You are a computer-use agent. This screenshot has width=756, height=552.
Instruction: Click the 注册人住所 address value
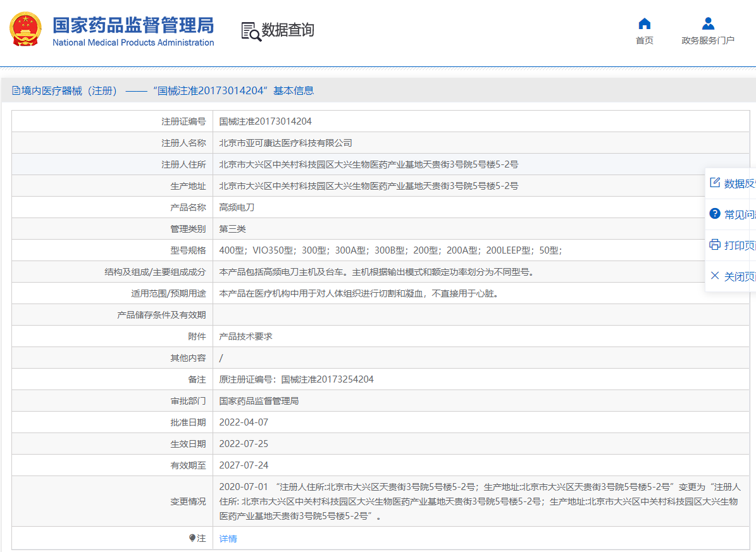tap(368, 164)
